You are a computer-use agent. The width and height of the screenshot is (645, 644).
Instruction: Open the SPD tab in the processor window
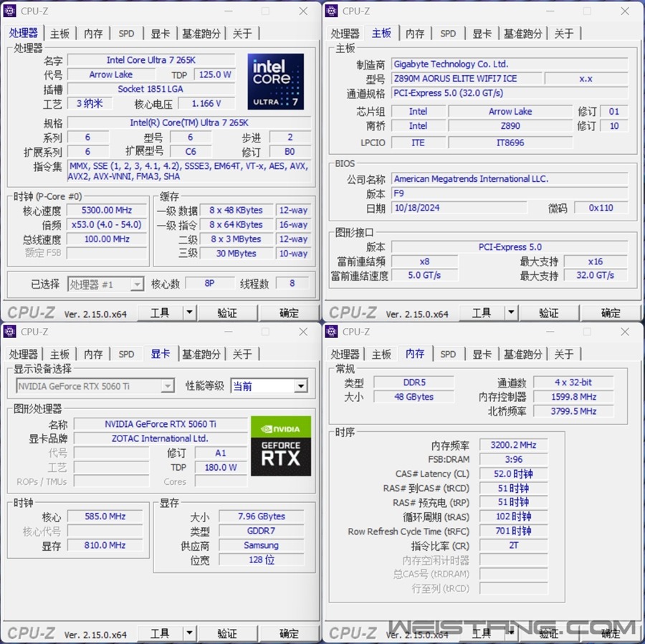[x=126, y=34]
